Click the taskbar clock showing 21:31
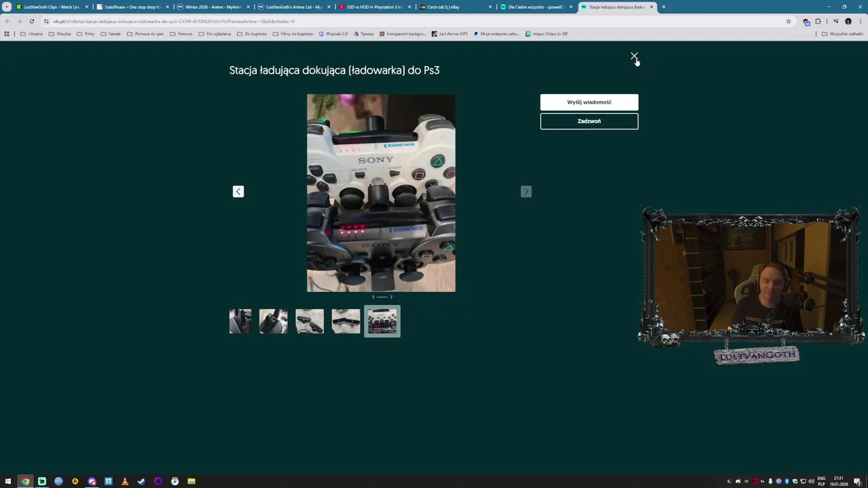868x488 pixels. point(839,481)
